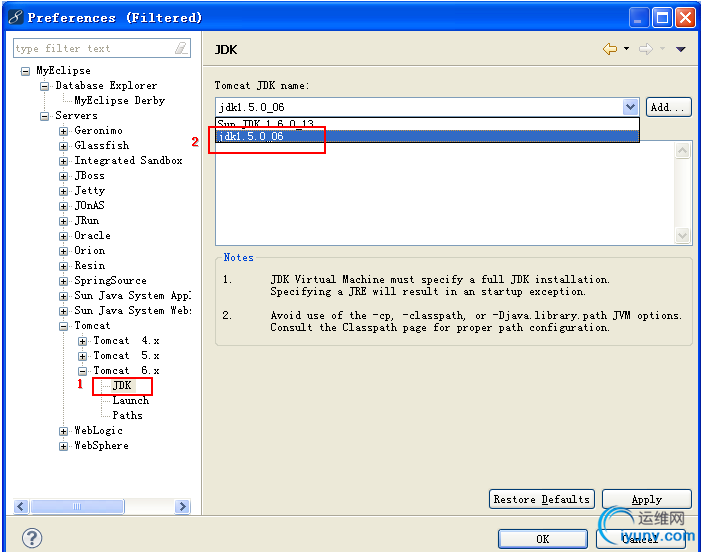Select the Tomcat 5.x tree label
Viewport: 701px width, 552px height.
pyautogui.click(x=127, y=356)
